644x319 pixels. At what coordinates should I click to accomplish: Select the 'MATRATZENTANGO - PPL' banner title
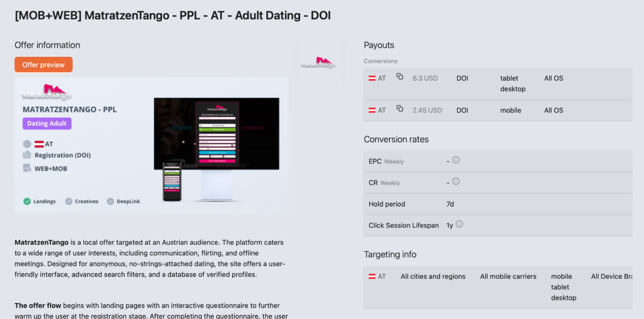(70, 109)
